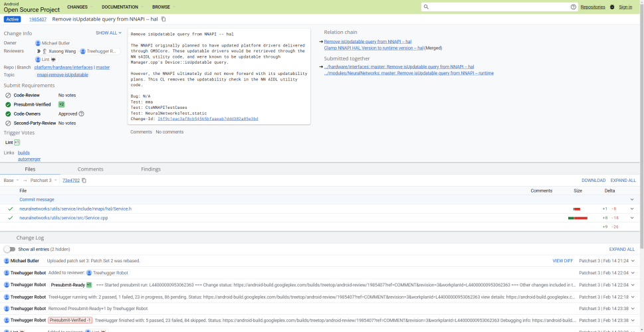Click the Treehugger Robot chip in added reviewer entry
The height and width of the screenshot is (332, 644).
(108, 273)
